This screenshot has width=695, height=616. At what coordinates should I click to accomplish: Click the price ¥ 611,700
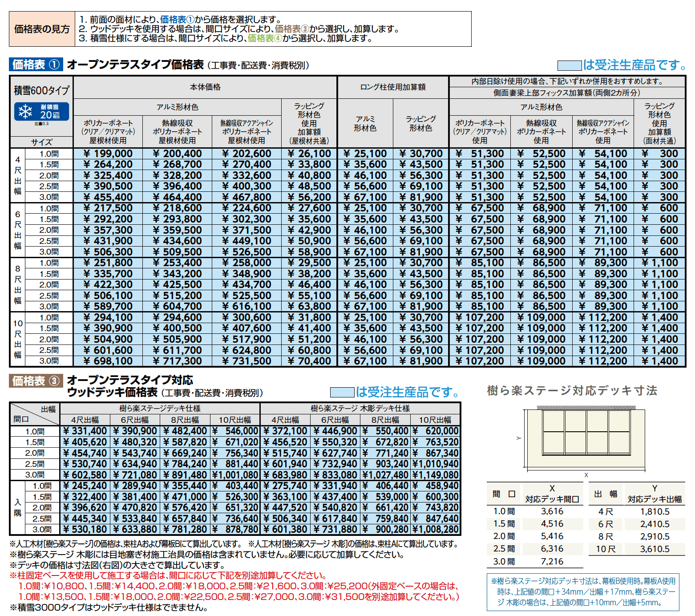177,350
